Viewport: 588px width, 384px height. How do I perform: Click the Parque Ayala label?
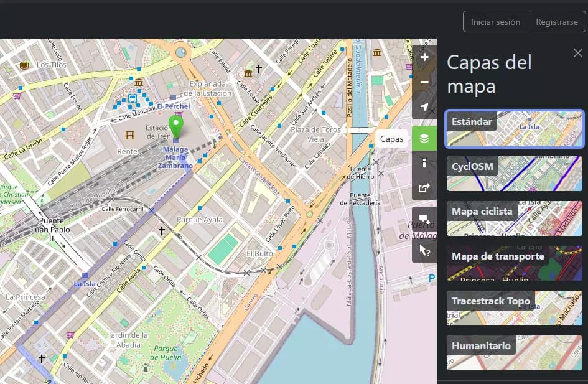click(200, 219)
